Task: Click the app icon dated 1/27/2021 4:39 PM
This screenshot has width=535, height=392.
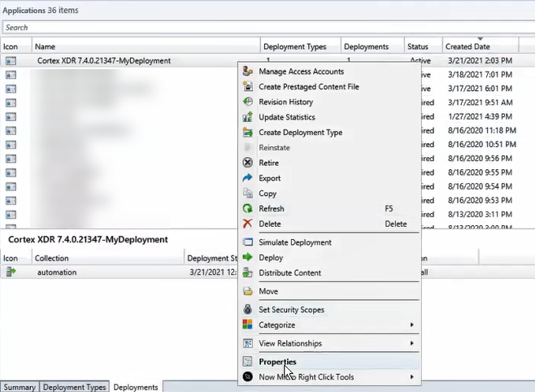Action: [11, 116]
